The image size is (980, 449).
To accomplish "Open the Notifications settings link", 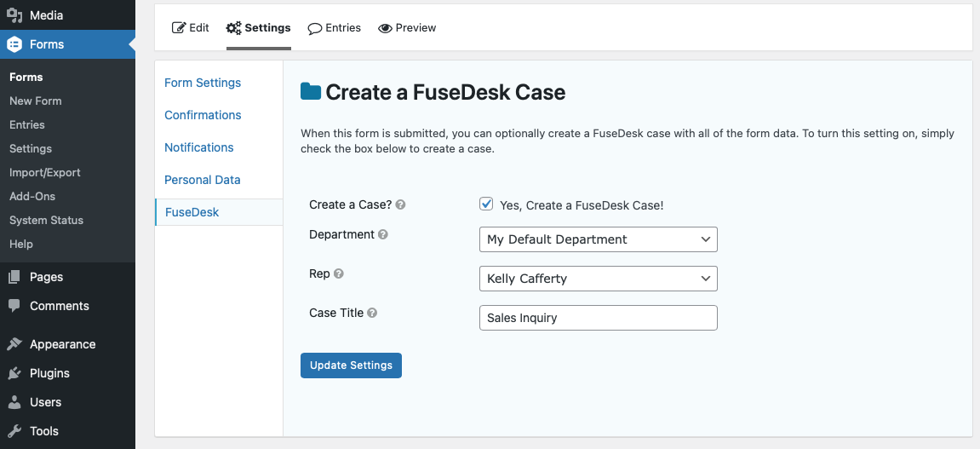I will [x=198, y=147].
